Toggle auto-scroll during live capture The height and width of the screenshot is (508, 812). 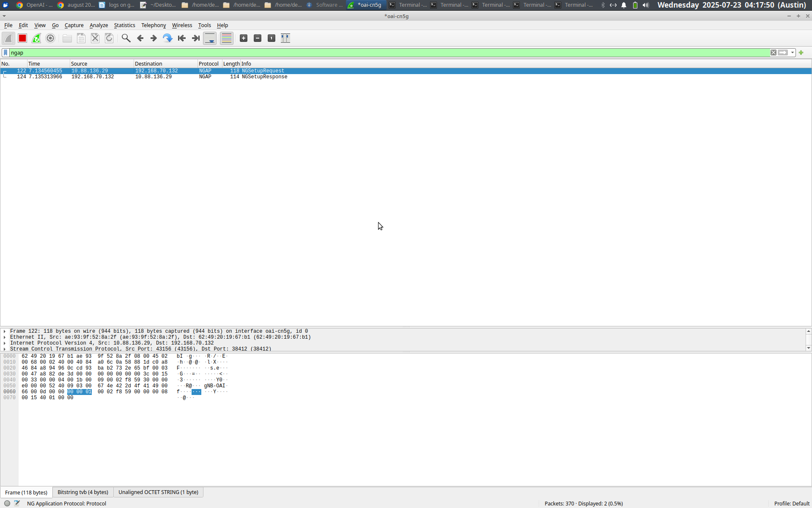[210, 38]
